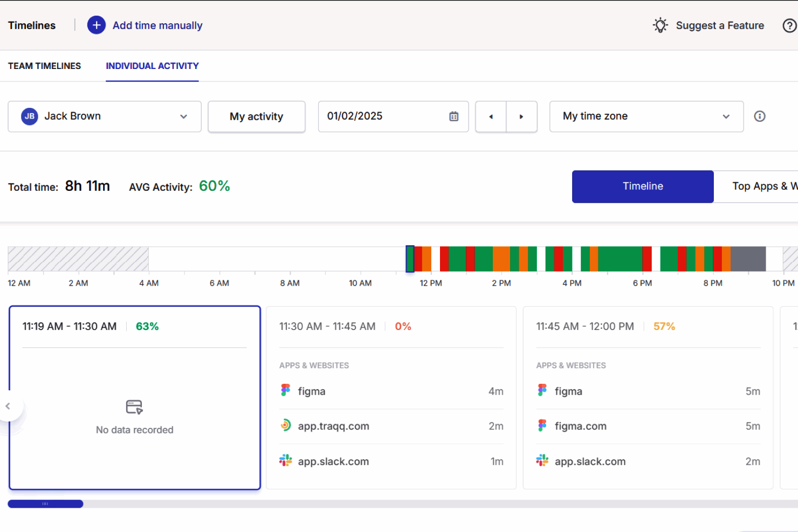Click the My activity button
The image size is (798, 532).
256,116
